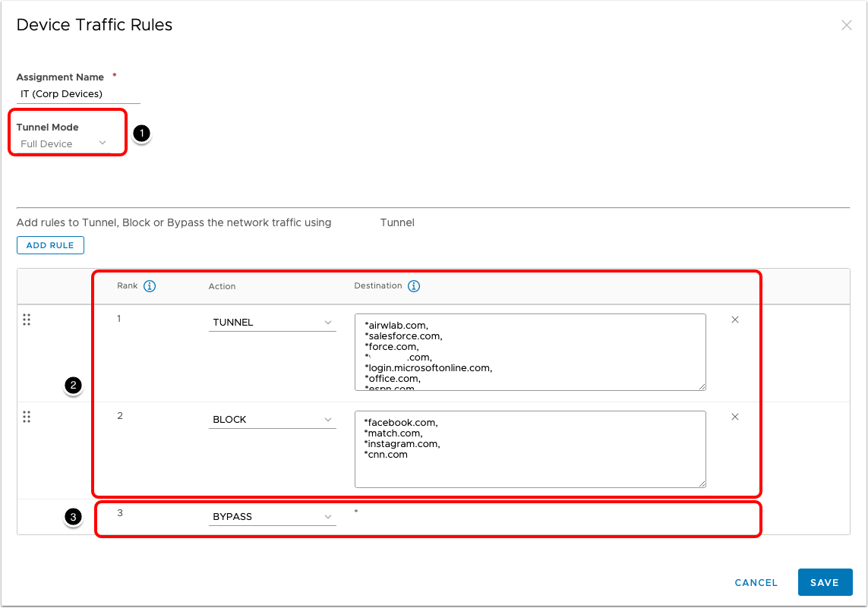Expand the BYPASS action dropdown
Screen dimensions: 868x608
point(272,517)
